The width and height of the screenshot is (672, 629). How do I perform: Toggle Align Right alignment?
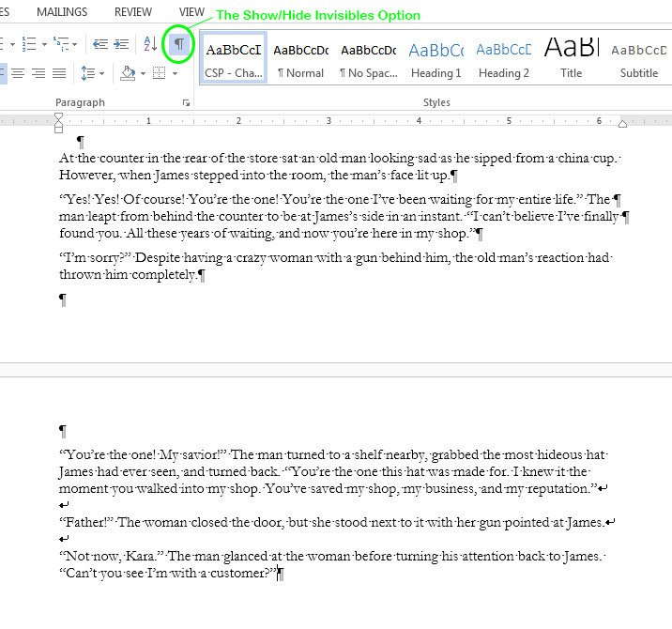(38, 73)
